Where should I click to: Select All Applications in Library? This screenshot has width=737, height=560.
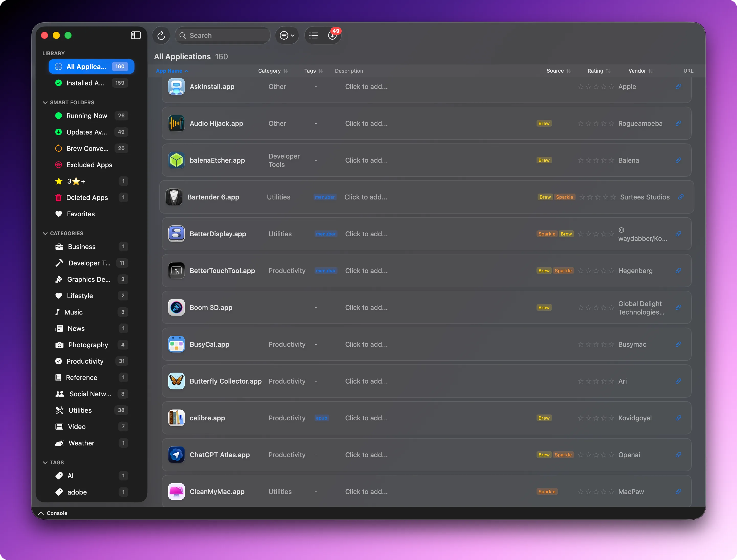tap(91, 66)
